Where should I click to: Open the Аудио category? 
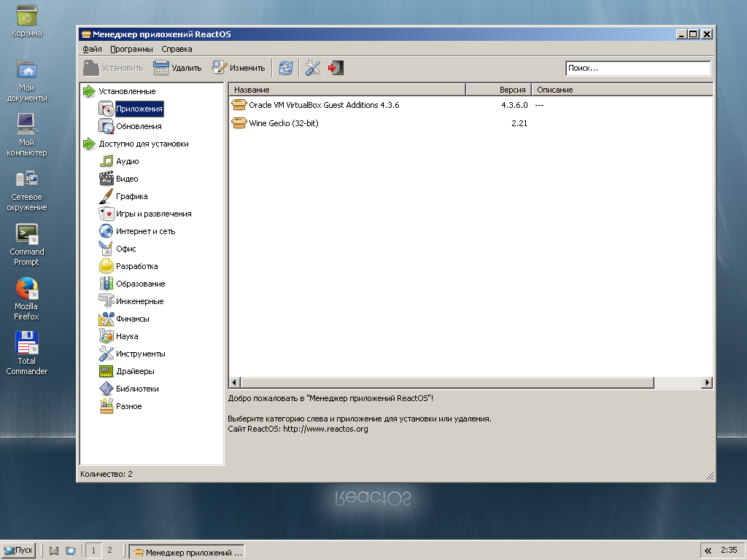[127, 161]
